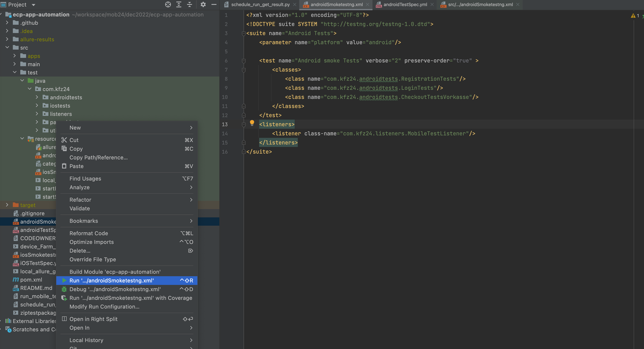Viewport: 644px width, 349px height.
Task: Collapse the src folder
Action: pos(7,48)
